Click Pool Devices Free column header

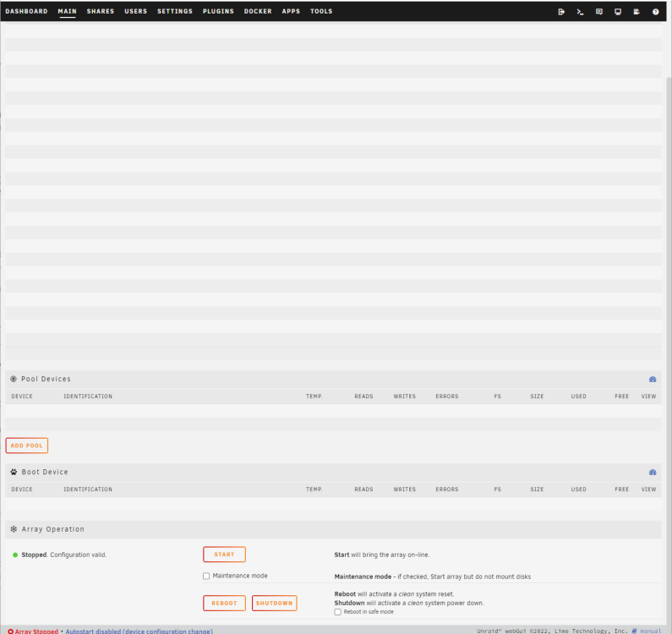pos(621,396)
